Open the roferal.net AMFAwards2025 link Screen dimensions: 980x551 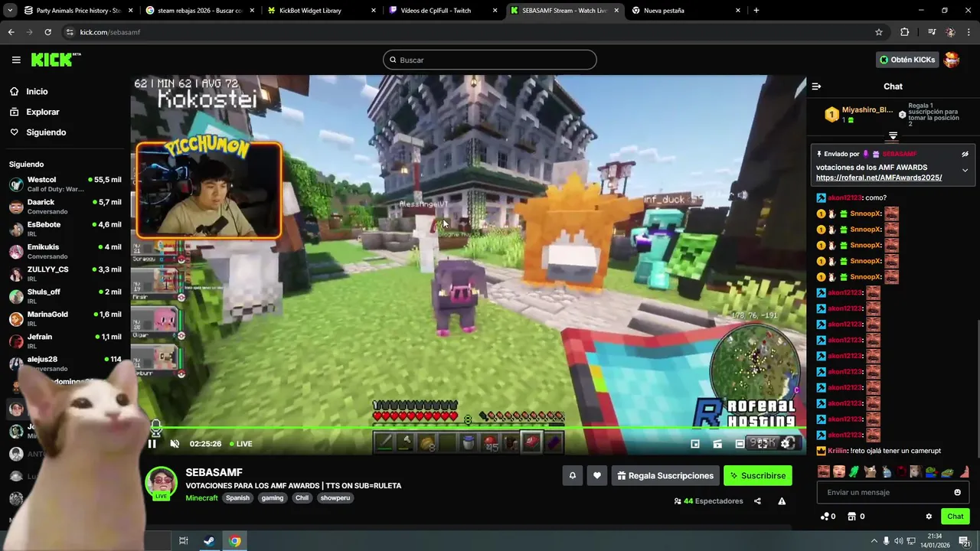(x=879, y=178)
